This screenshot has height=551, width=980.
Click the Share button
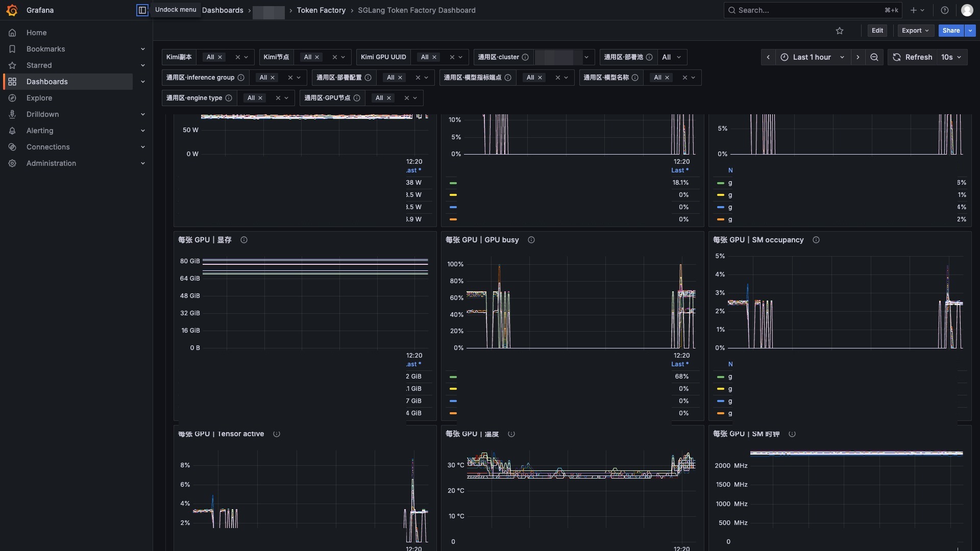(951, 31)
